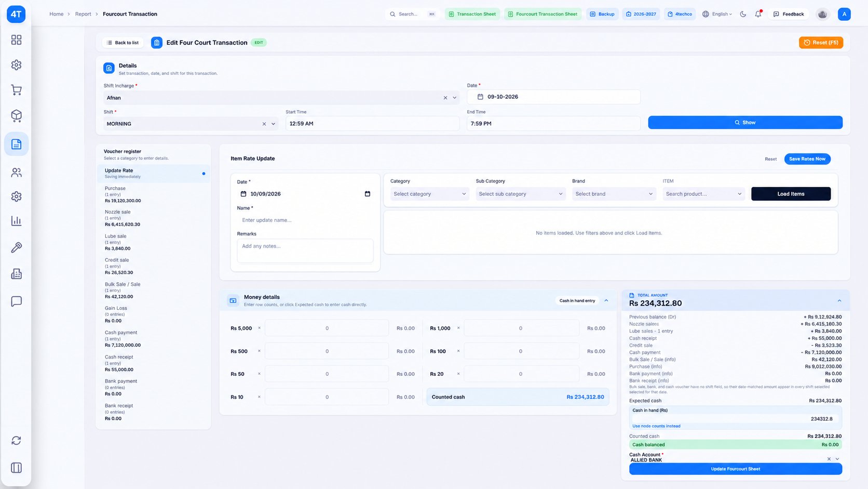
Task: Toggle dark mode moon icon
Action: [x=743, y=14]
